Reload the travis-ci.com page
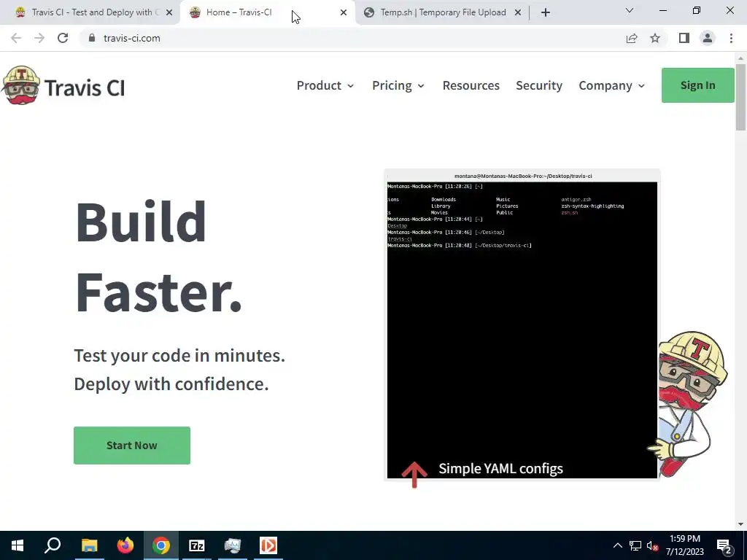The height and width of the screenshot is (560, 747). pyautogui.click(x=63, y=38)
